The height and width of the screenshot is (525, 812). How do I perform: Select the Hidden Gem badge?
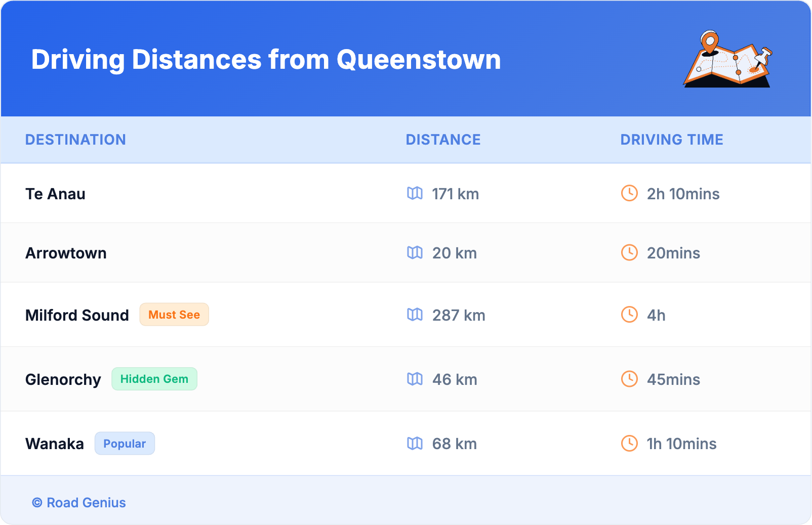point(154,379)
